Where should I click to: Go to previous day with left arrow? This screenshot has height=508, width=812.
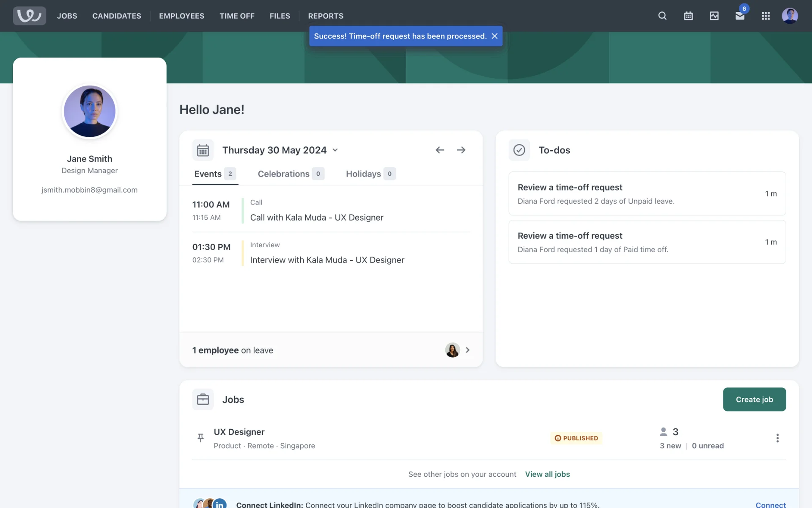(440, 150)
